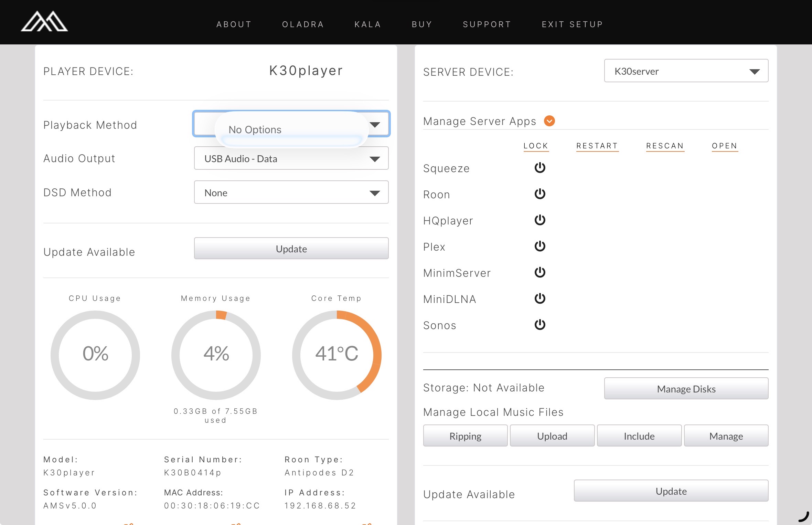Viewport: 812px width, 525px height.
Task: Click the Playback Method dropdown arrow
Action: pos(375,124)
